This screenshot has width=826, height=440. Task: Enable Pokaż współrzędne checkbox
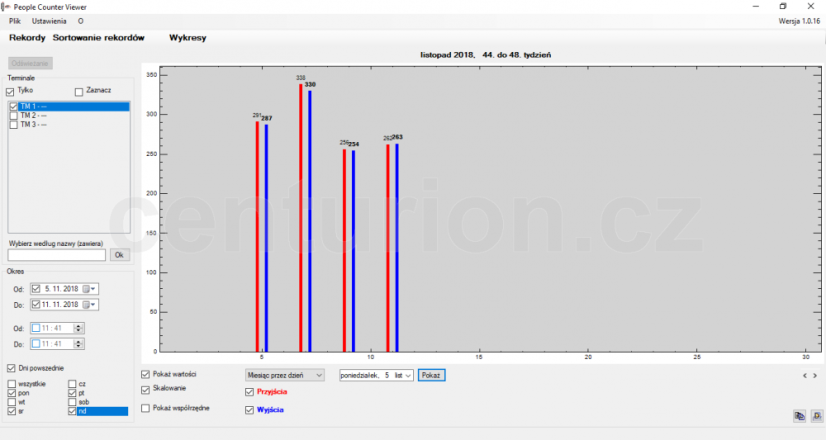coord(145,408)
